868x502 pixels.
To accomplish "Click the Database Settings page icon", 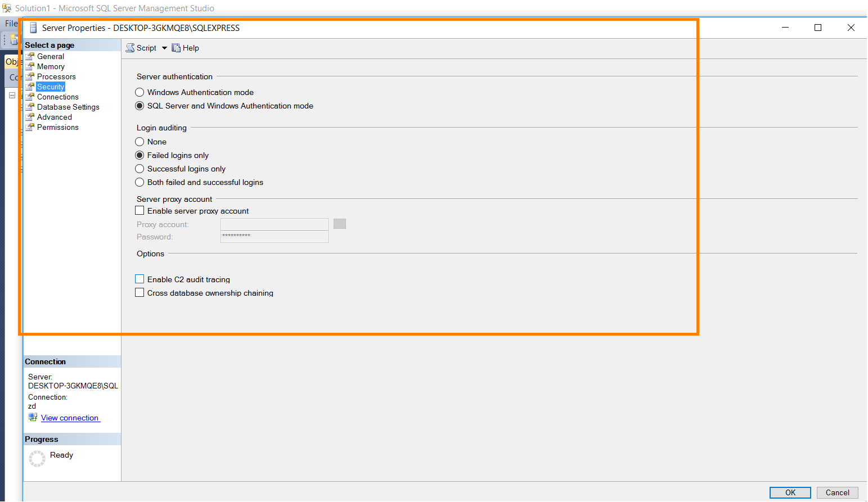I will coord(30,107).
